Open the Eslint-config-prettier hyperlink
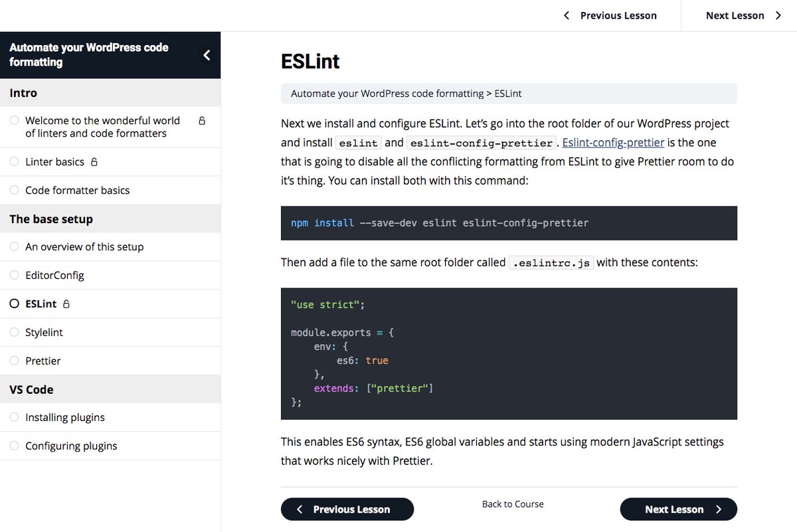Image resolution: width=797 pixels, height=532 pixels. pyautogui.click(x=613, y=142)
